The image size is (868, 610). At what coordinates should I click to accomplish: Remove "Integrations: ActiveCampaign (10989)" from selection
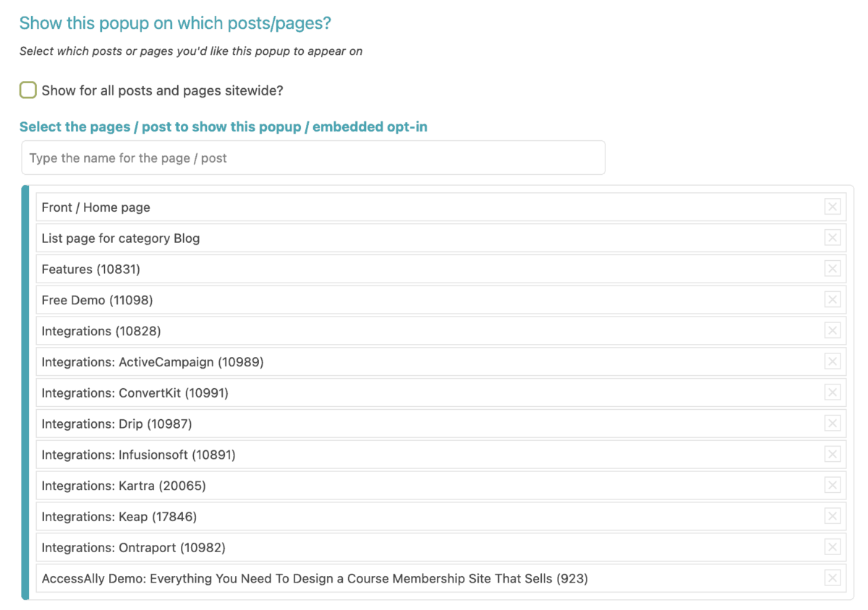pyautogui.click(x=833, y=361)
